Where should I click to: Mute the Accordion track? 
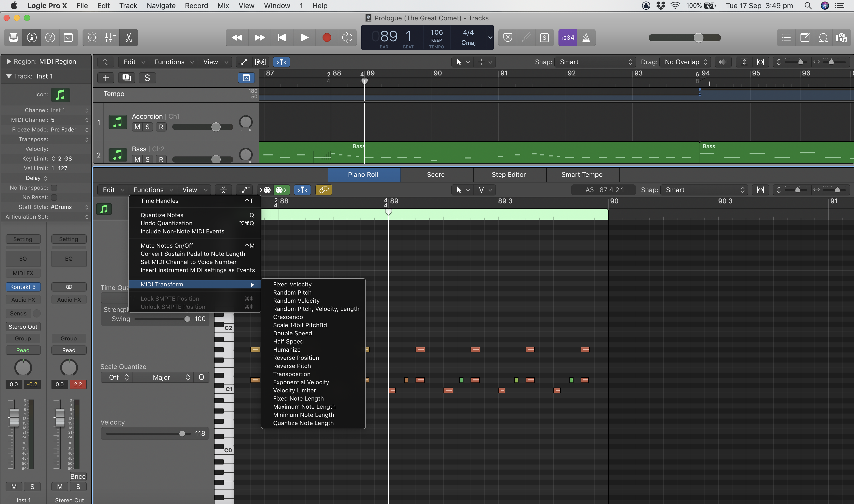(x=137, y=127)
